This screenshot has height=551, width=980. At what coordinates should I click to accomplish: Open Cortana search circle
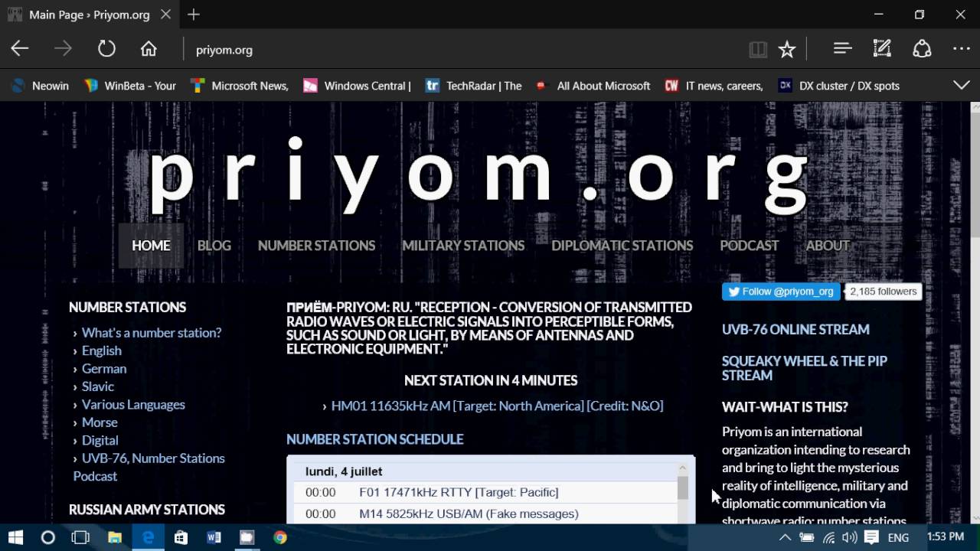47,537
